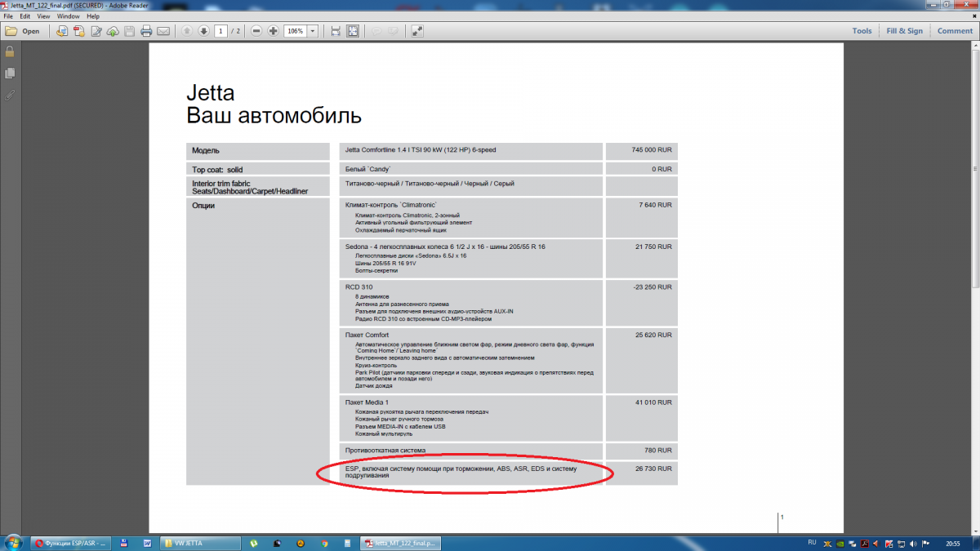Image resolution: width=980 pixels, height=551 pixels.
Task: Click the 'Пакет Media 1' option heading
Action: [x=367, y=402]
